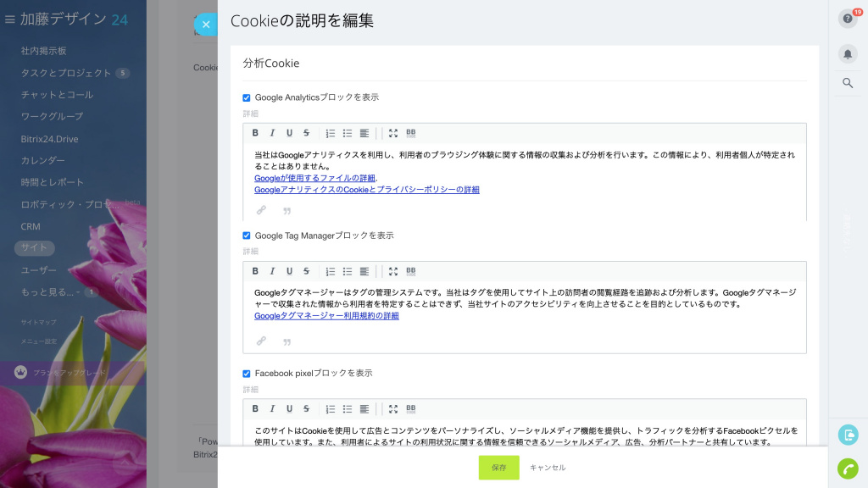Underline text in Google Analytics editor
Screen dimensions: 868x488
[x=289, y=133]
